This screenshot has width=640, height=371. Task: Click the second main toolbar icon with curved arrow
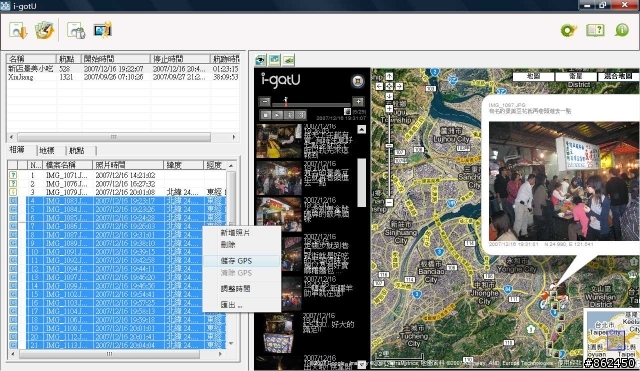coord(44,31)
